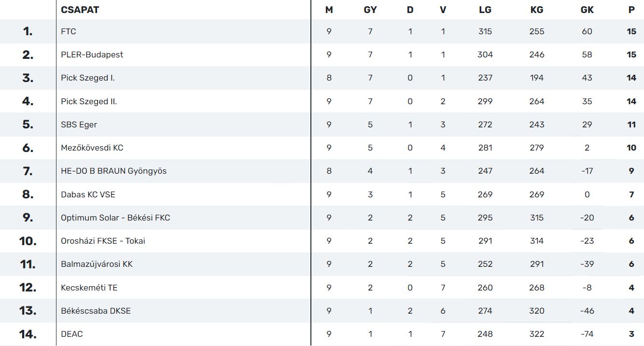Open Balmazújvárosi KK team entry
This screenshot has height=346, width=644.
(97, 264)
